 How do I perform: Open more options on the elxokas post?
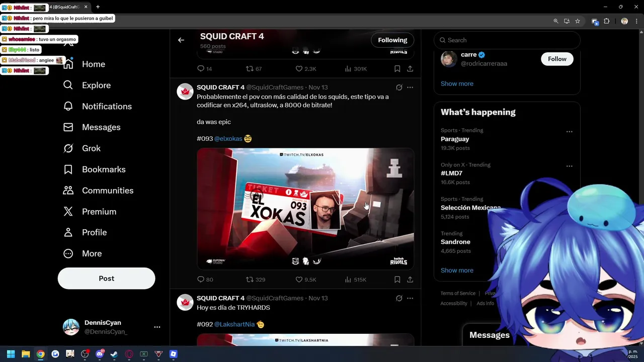[410, 87]
